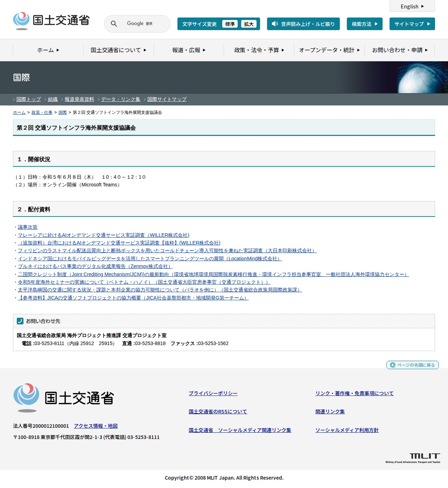Open the 太平洋島嶼国 パラオ link
This screenshot has width=448, height=488.
point(160,290)
